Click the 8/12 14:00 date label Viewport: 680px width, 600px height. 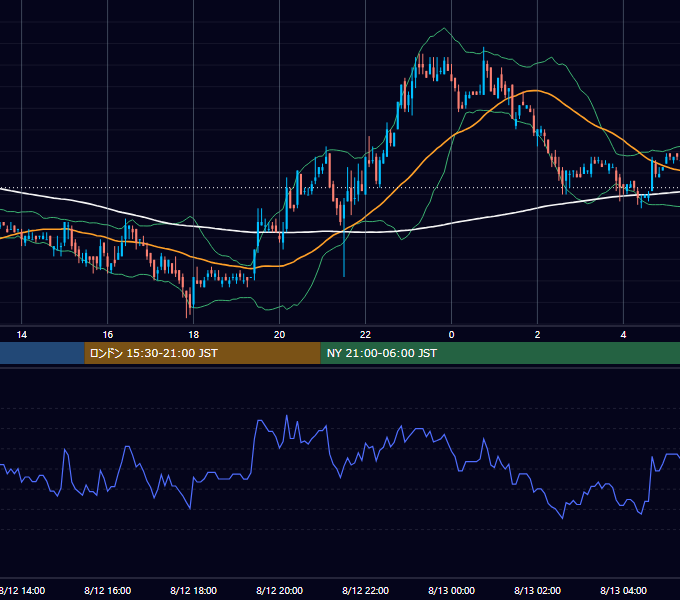pyautogui.click(x=22, y=590)
